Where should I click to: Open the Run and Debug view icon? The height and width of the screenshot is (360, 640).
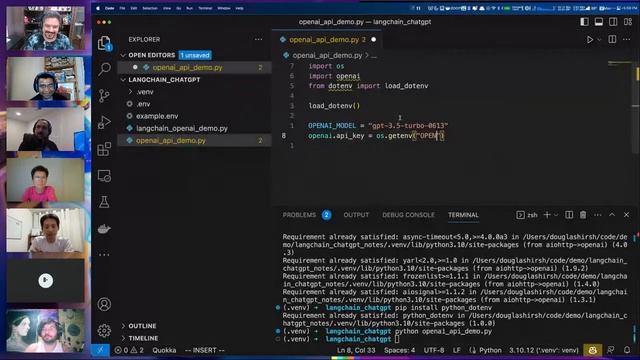click(x=104, y=122)
